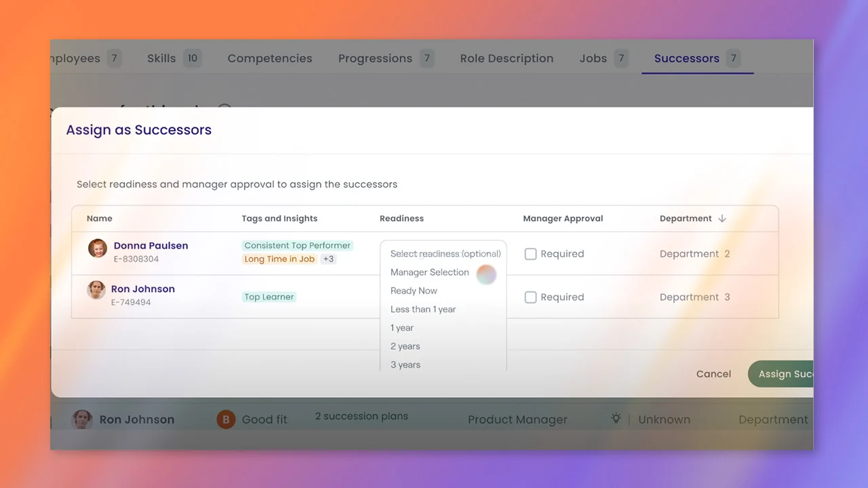
Task: Click the Name column header
Action: [100, 218]
